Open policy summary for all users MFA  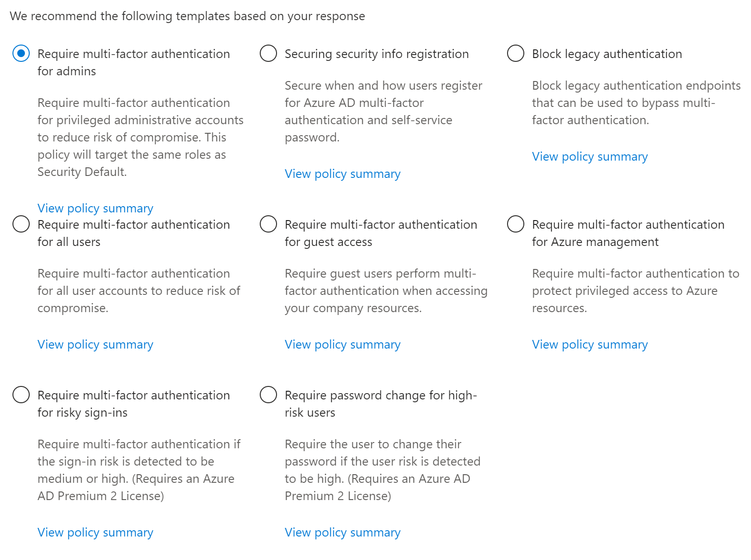pyautogui.click(x=95, y=344)
